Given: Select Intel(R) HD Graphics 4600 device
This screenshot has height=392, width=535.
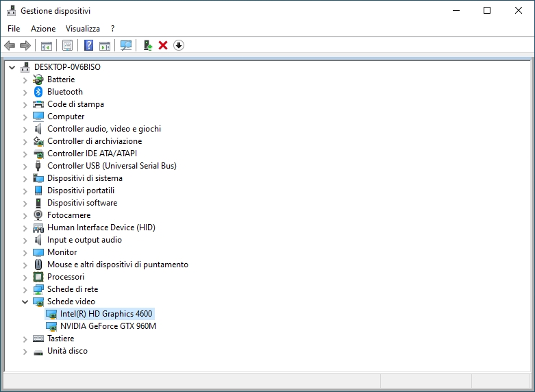Looking at the screenshot, I should [106, 314].
